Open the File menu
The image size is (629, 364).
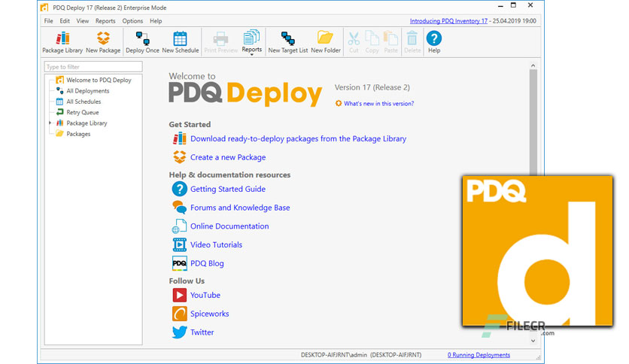49,21
